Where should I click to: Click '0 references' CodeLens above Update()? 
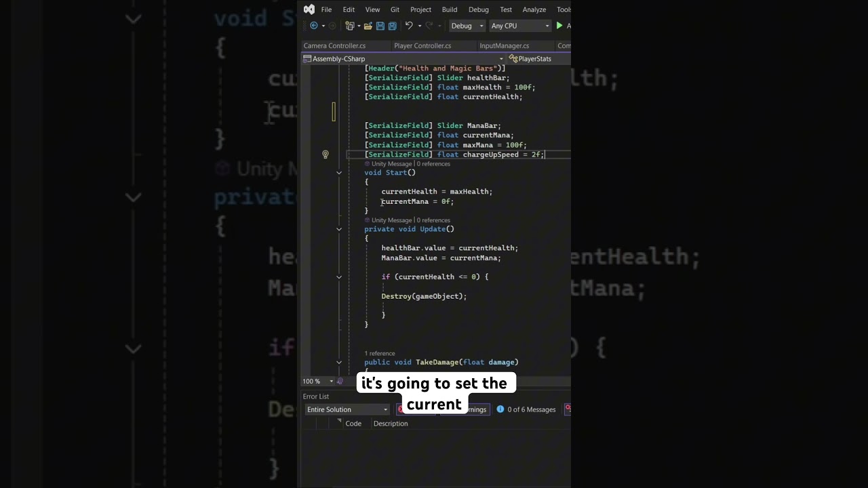click(433, 220)
